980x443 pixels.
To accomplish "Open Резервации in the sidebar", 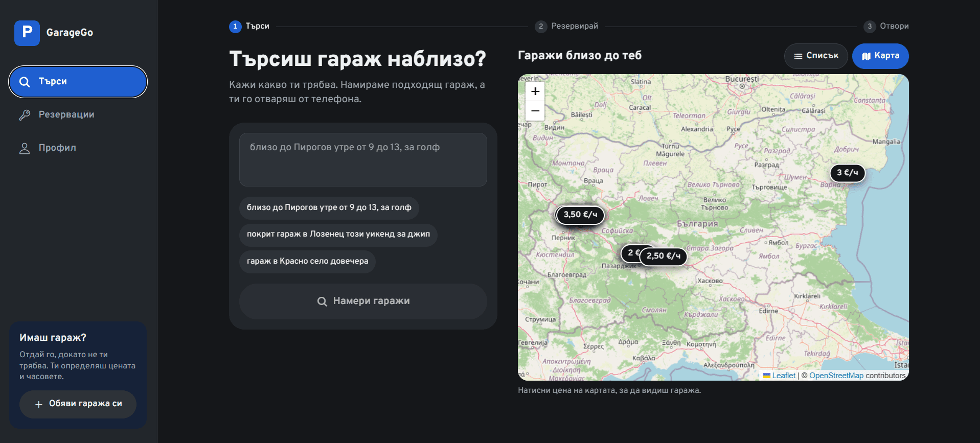I will [78, 115].
